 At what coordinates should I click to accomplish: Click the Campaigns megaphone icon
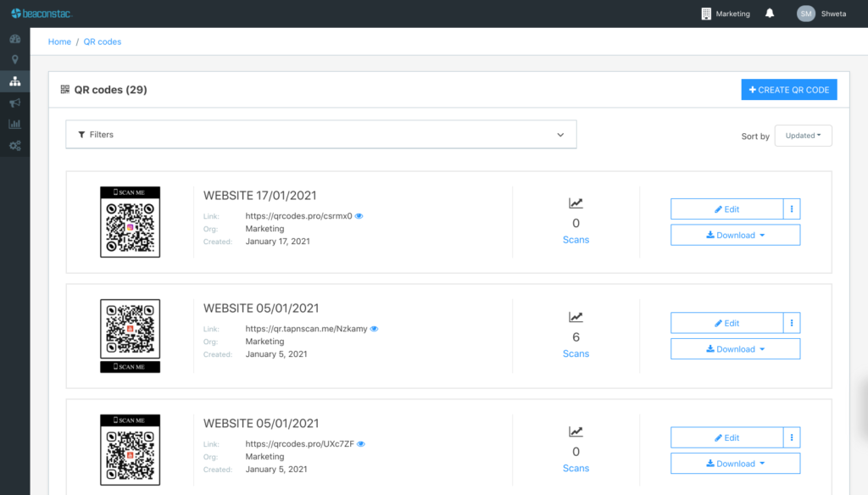point(14,103)
